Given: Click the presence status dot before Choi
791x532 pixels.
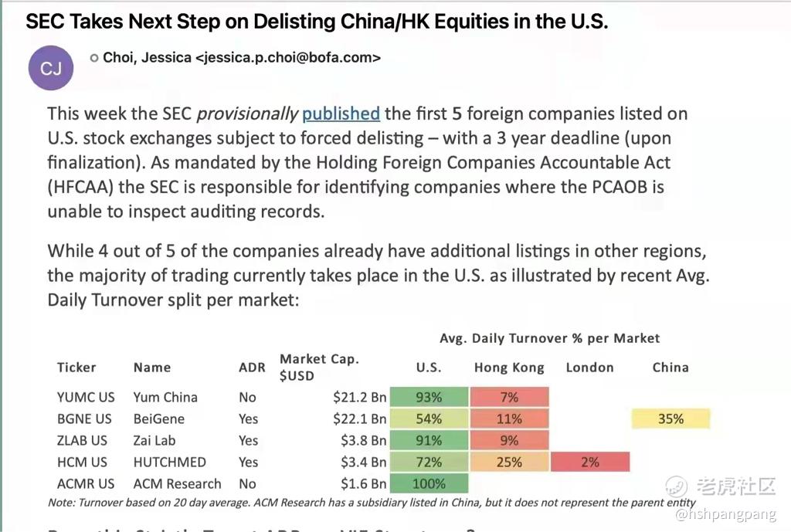Looking at the screenshot, I should point(93,58).
